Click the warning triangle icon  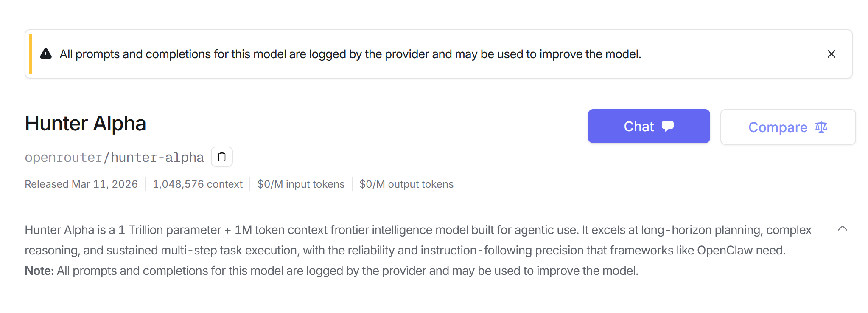[x=46, y=54]
